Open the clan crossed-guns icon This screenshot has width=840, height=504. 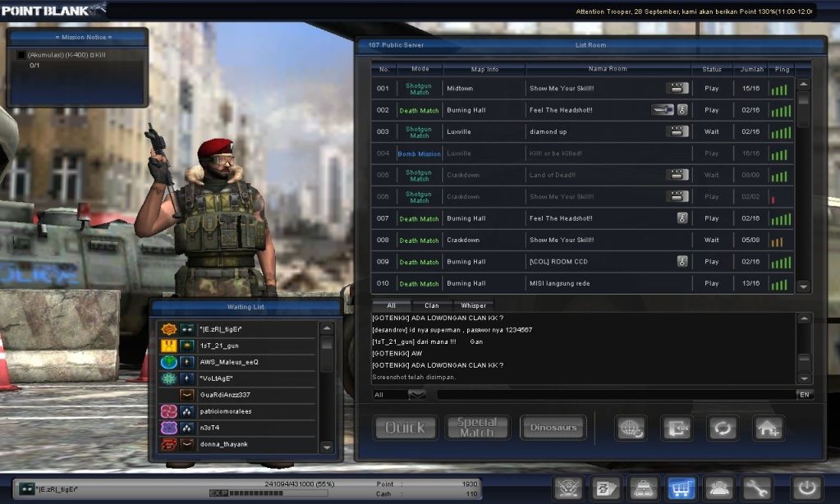point(568,488)
